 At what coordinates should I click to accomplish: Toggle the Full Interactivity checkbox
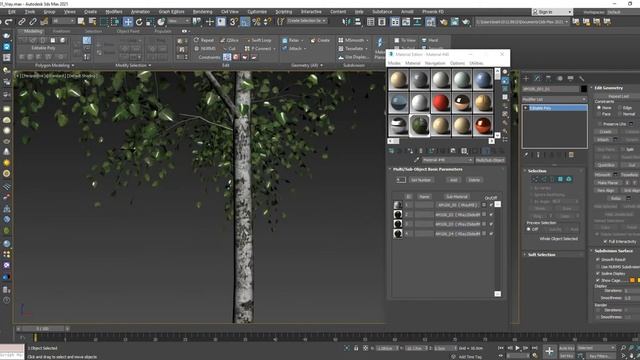coord(605,242)
